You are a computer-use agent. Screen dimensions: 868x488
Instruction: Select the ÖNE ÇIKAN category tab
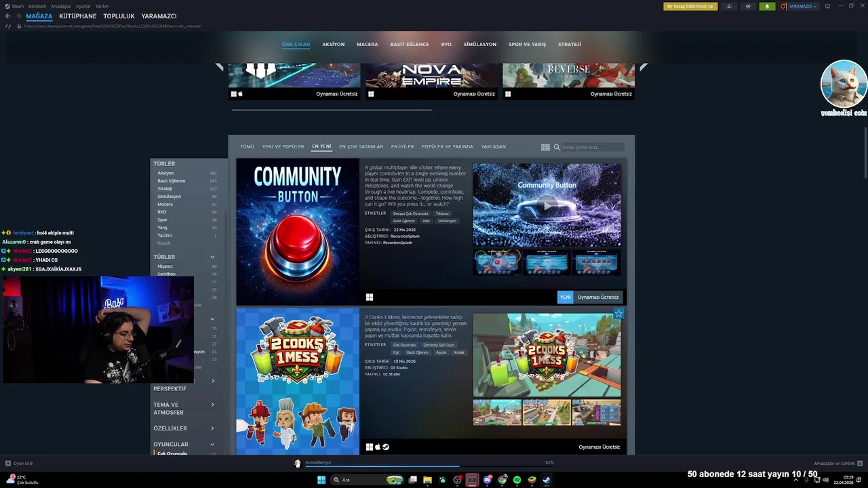click(x=296, y=44)
